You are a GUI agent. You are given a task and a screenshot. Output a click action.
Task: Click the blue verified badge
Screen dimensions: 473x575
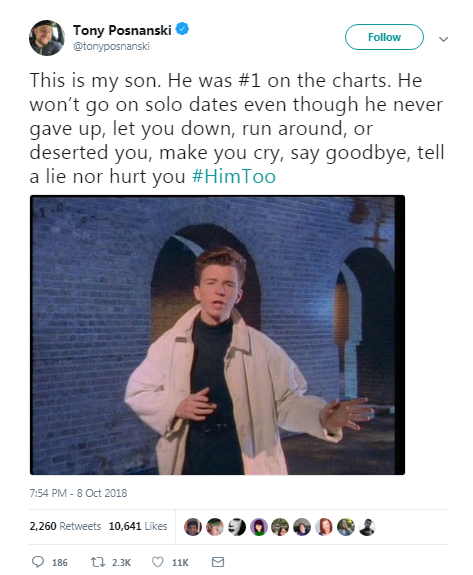[x=182, y=29]
